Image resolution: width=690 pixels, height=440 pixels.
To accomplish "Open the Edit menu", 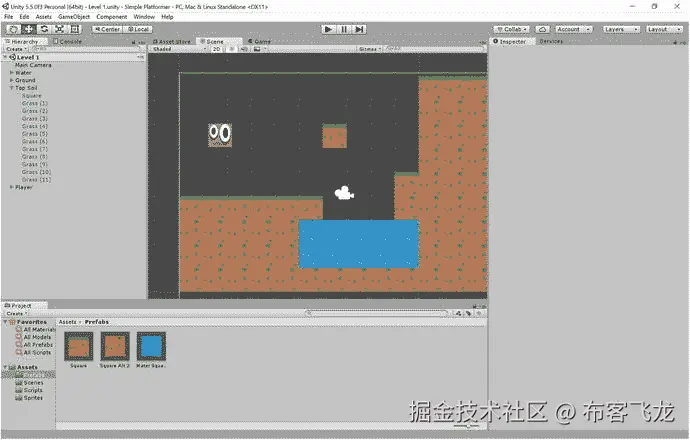I will tap(24, 17).
